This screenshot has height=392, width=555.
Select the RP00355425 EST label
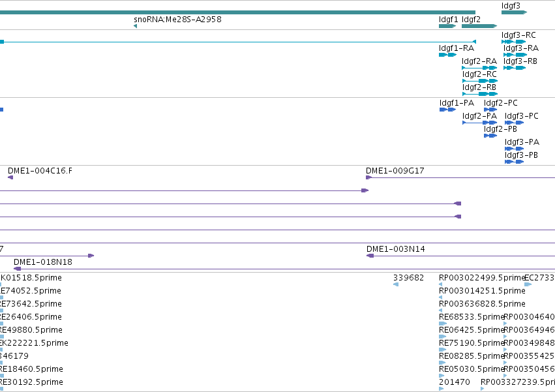coord(529,356)
